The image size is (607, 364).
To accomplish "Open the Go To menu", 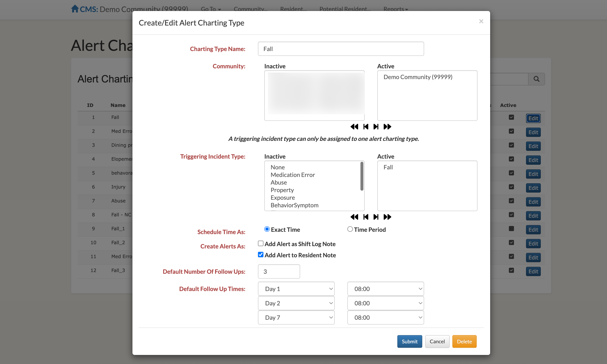I will pos(211,9).
